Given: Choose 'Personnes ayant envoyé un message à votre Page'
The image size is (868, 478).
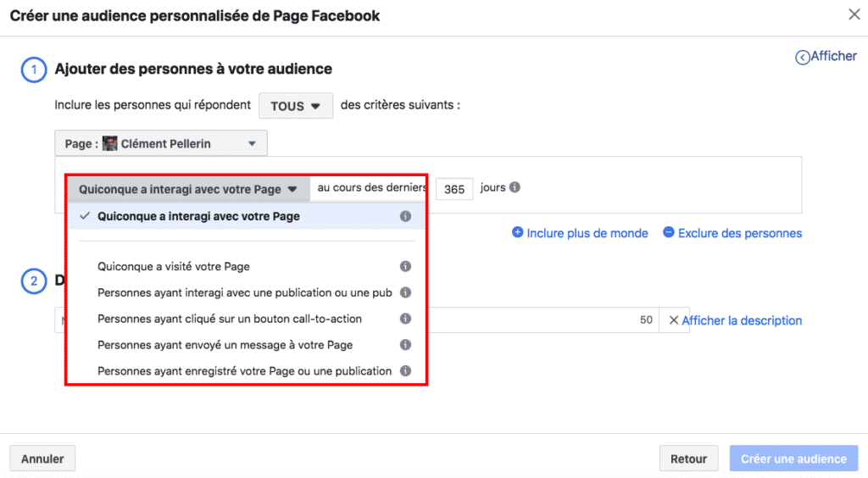Looking at the screenshot, I should click(x=225, y=346).
